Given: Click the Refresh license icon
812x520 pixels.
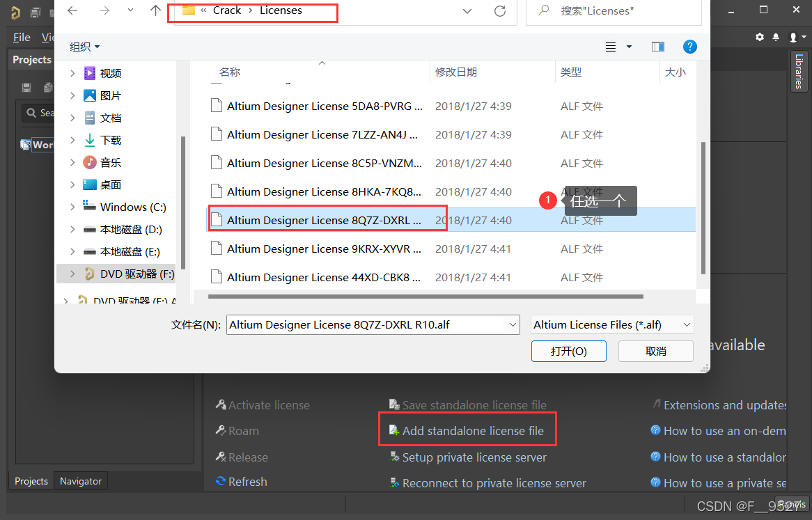Looking at the screenshot, I should pos(221,482).
